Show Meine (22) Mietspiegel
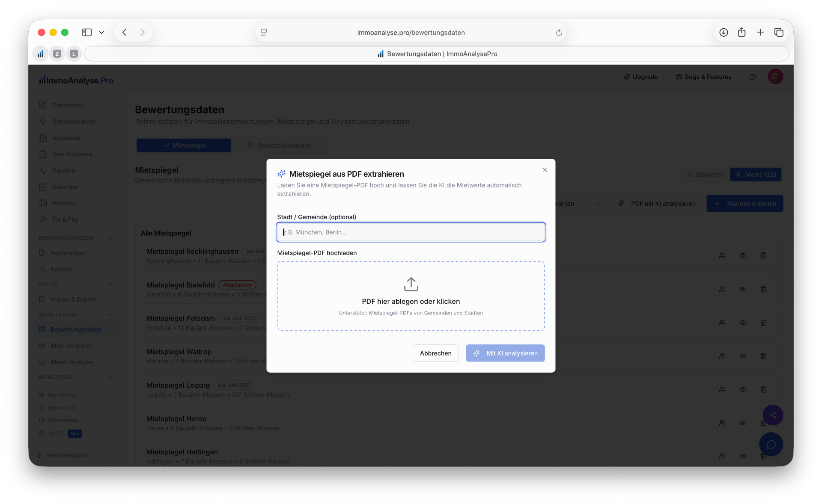Image resolution: width=822 pixels, height=504 pixels. pos(756,175)
